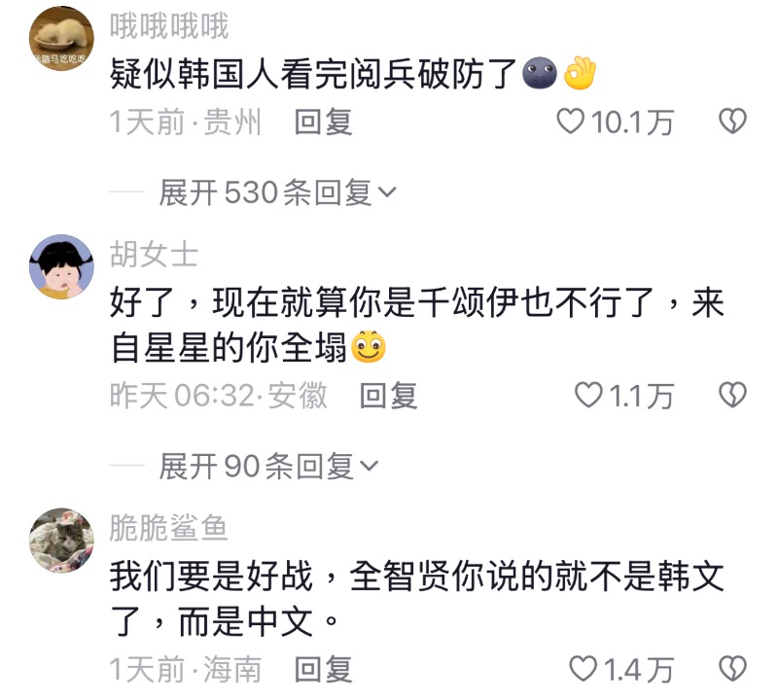The image size is (778, 700).
Task: Expand 530 replies under first comment
Action: (x=277, y=192)
